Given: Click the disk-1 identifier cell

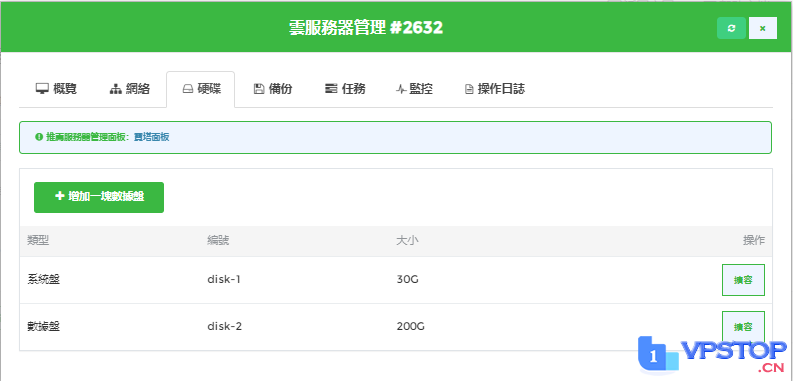Looking at the screenshot, I should coord(224,279).
